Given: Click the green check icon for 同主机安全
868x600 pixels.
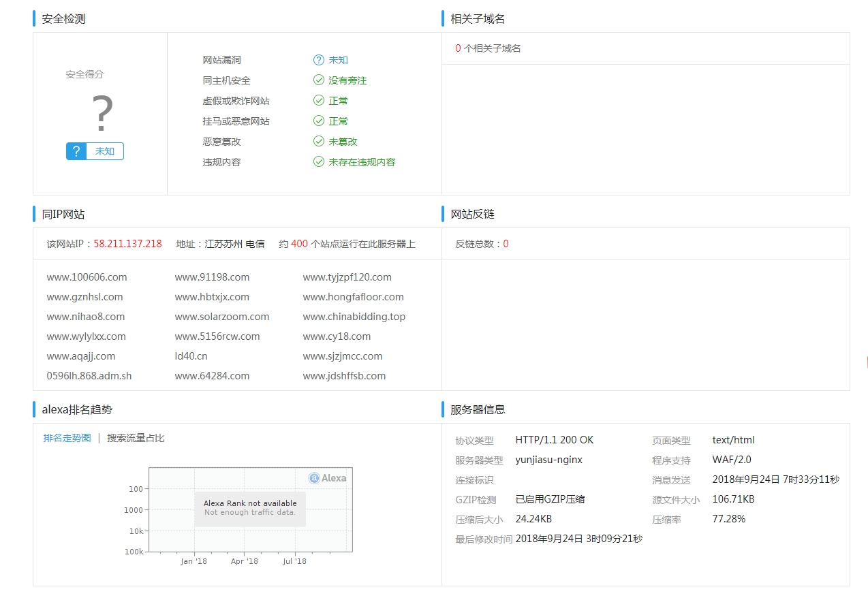Looking at the screenshot, I should [x=318, y=80].
